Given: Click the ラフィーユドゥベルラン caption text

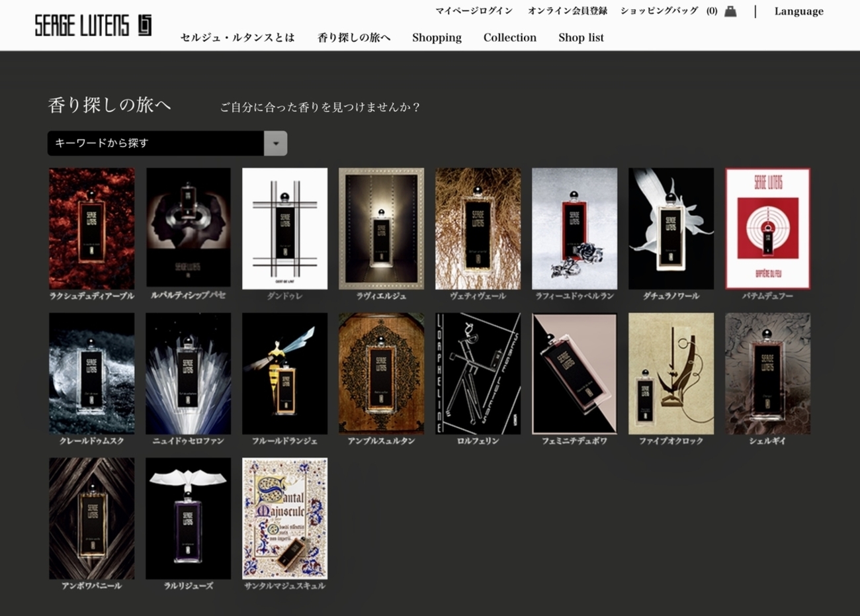Looking at the screenshot, I should pos(574,296).
